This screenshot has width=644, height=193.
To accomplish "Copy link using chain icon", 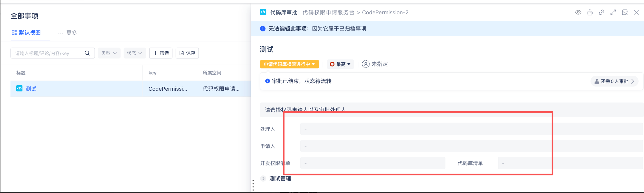I will coord(601,12).
